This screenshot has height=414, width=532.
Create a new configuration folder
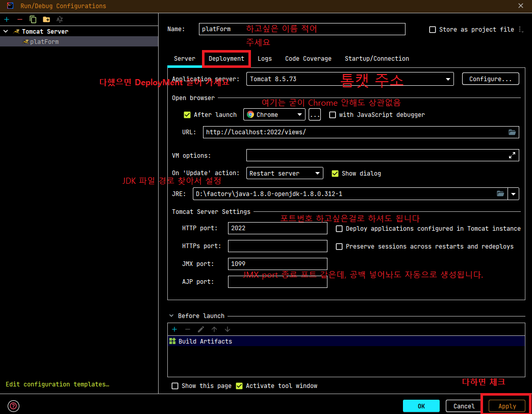pyautogui.click(x=46, y=19)
